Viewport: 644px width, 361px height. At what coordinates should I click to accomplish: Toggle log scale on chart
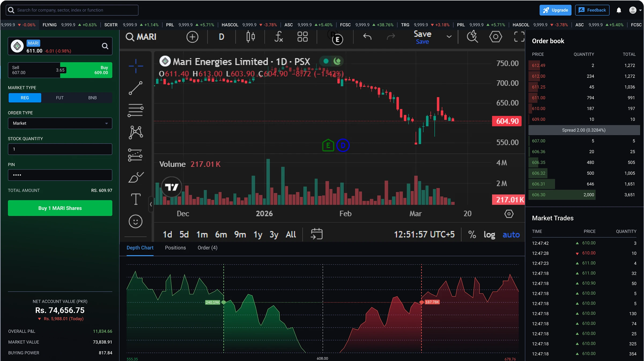[489, 235]
